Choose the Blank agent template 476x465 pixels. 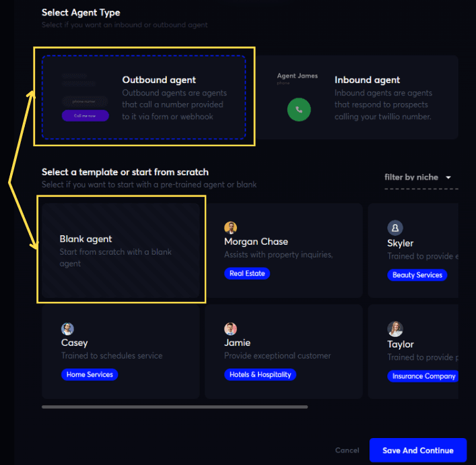(121, 250)
